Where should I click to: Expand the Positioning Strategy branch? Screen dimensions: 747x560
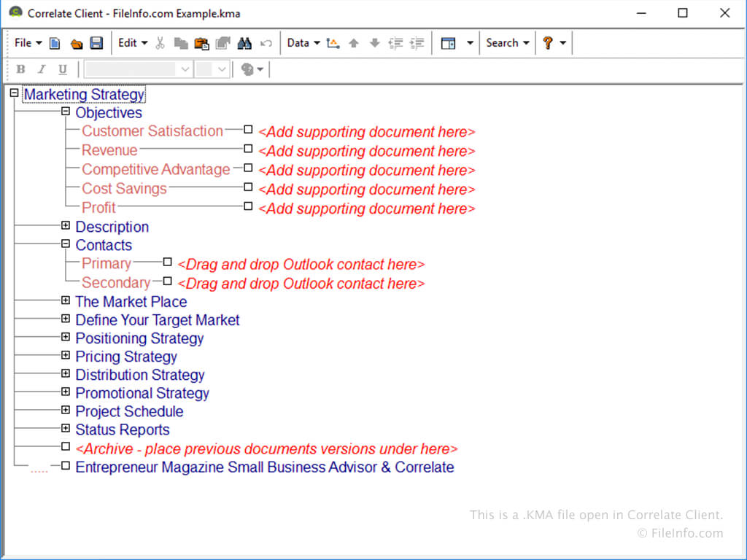66,337
